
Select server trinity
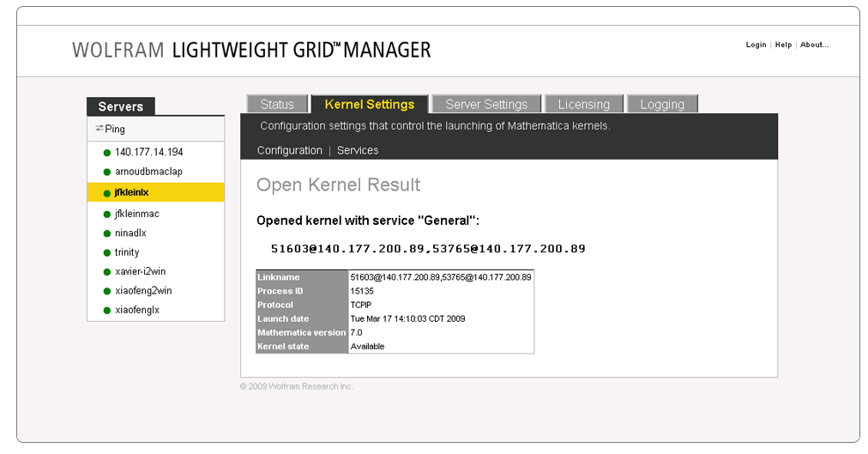coord(127,252)
